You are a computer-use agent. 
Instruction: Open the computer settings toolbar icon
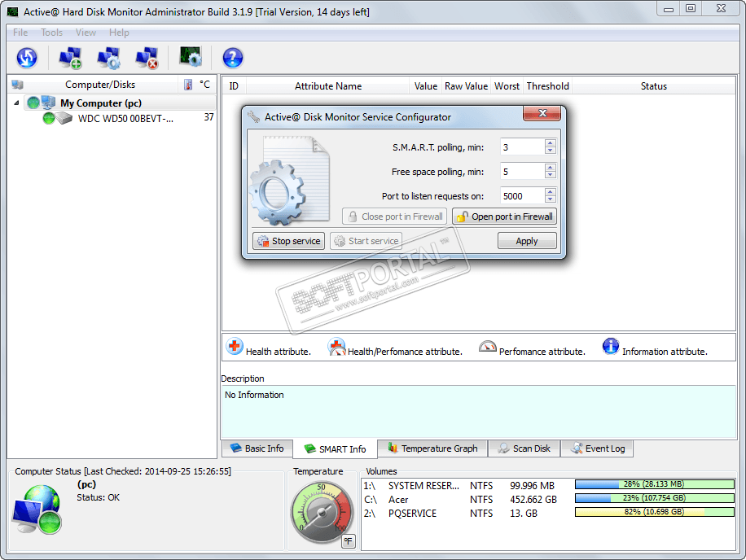[x=108, y=58]
